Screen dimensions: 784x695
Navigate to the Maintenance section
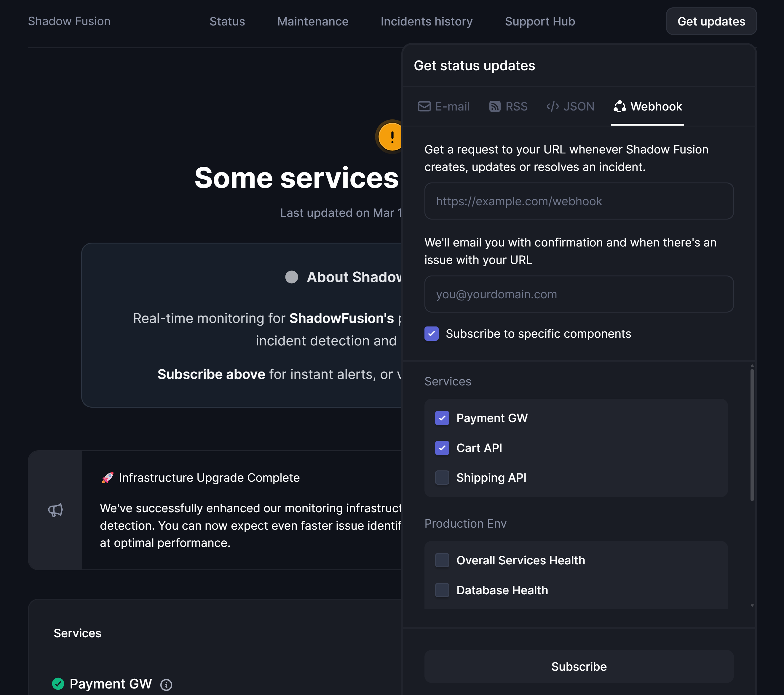pos(313,21)
